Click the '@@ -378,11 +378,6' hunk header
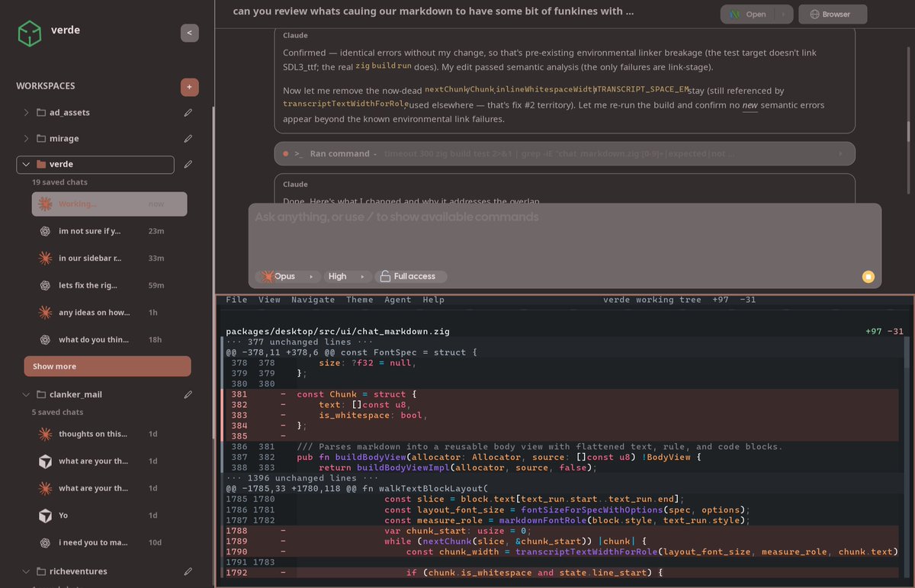Image resolution: width=915 pixels, height=588 pixels. coord(351,352)
